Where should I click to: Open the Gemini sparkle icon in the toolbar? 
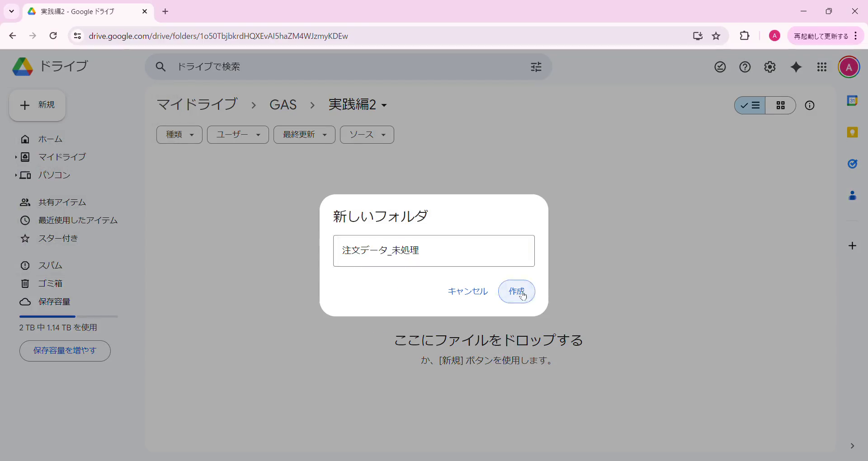(x=796, y=66)
